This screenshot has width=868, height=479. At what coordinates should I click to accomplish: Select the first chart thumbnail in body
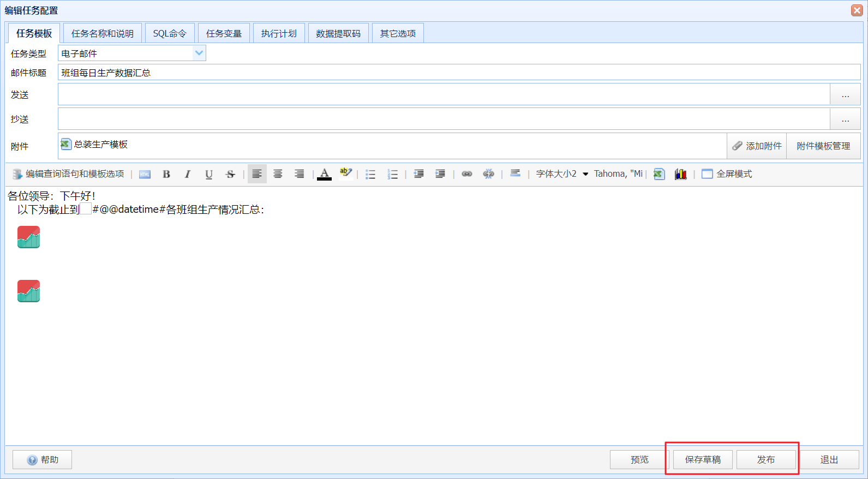tap(29, 237)
